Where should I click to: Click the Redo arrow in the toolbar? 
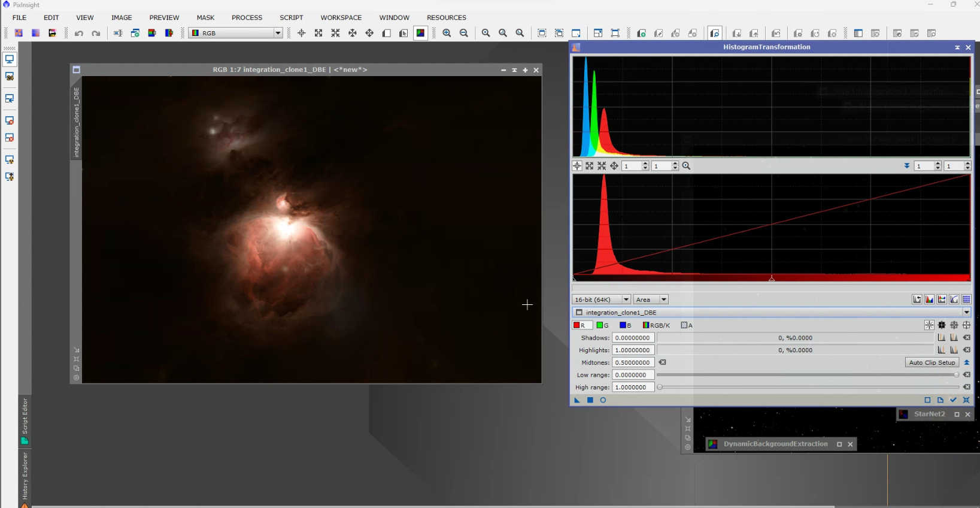pyautogui.click(x=96, y=33)
